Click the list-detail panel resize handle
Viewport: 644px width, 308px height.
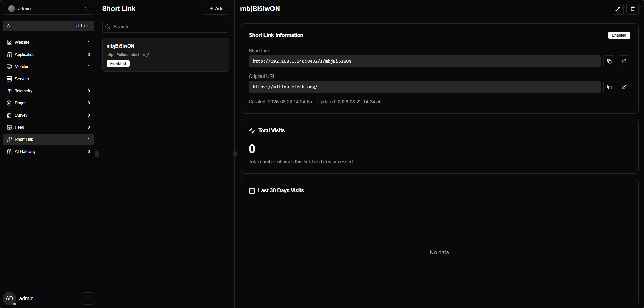[x=235, y=154]
